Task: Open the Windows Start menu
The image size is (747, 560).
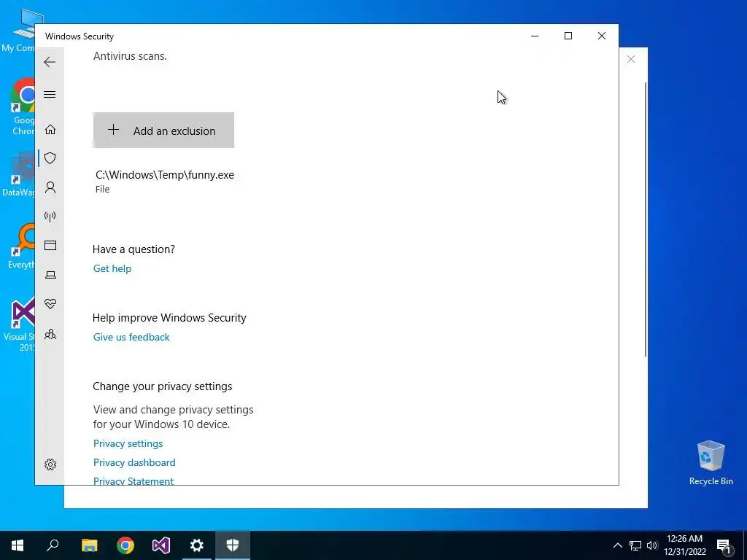Action: coord(18,545)
